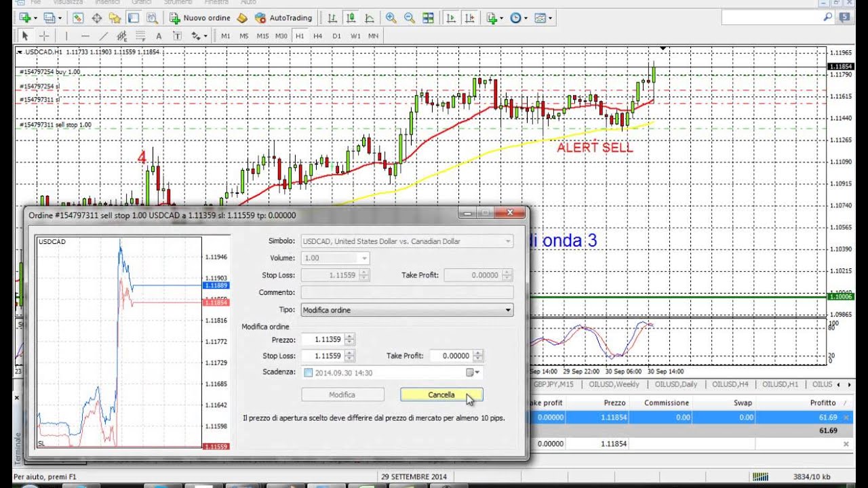
Task: Click the Stop Loss field under Modifica ordine
Action: click(324, 355)
